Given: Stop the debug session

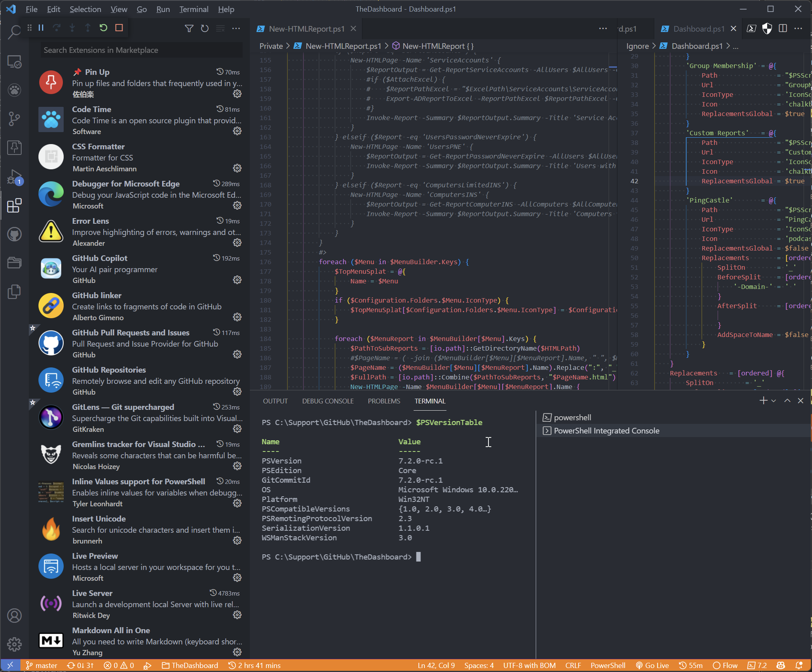Looking at the screenshot, I should [119, 28].
